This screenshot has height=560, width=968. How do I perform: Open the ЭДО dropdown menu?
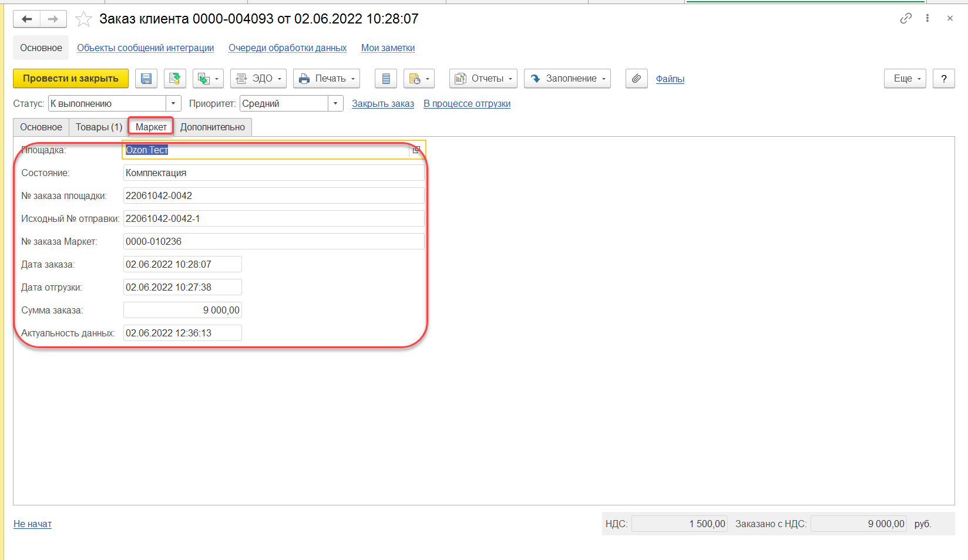point(258,79)
